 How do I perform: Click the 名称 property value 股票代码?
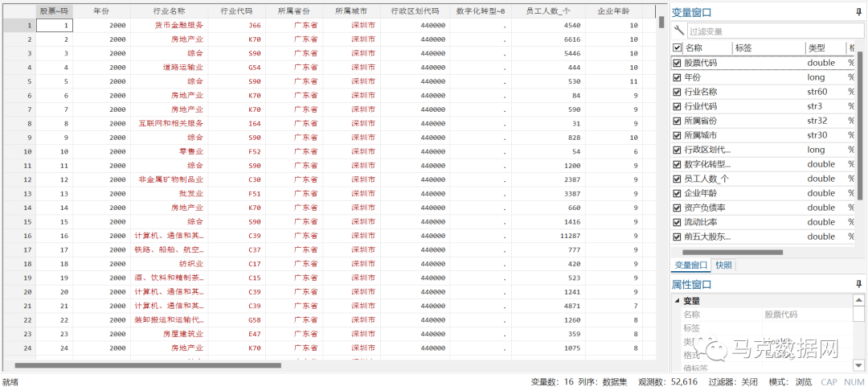coord(781,315)
